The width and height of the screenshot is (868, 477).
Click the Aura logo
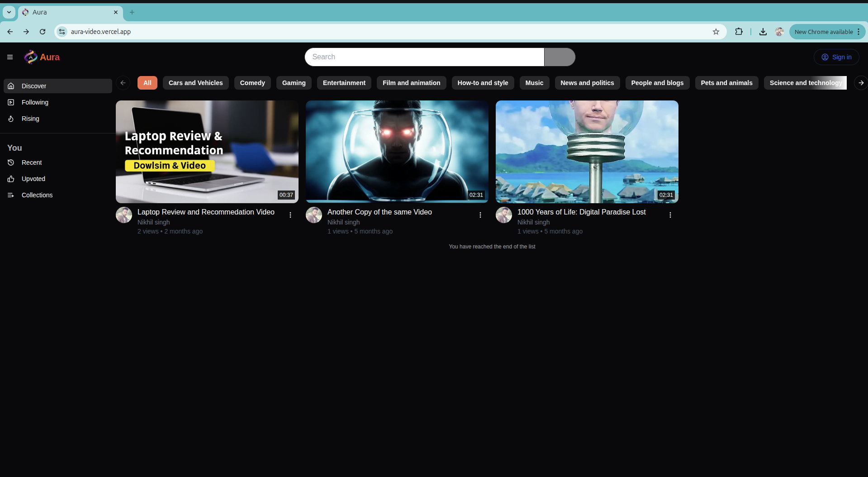42,57
